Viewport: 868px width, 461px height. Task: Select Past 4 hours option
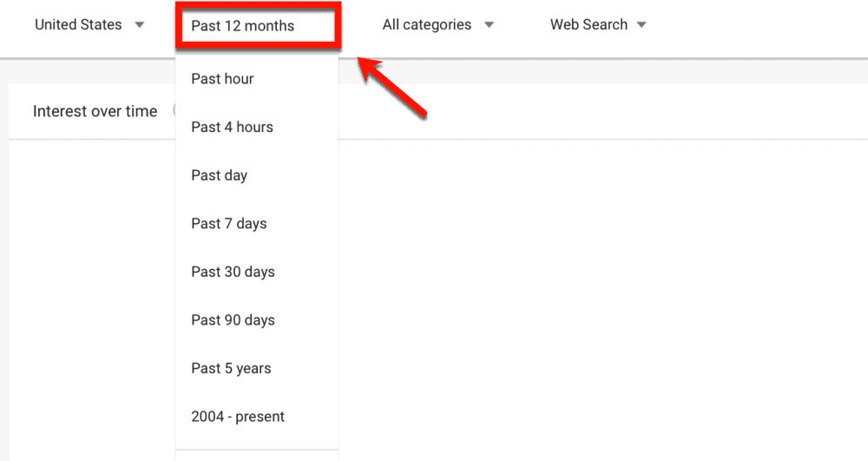pyautogui.click(x=257, y=127)
